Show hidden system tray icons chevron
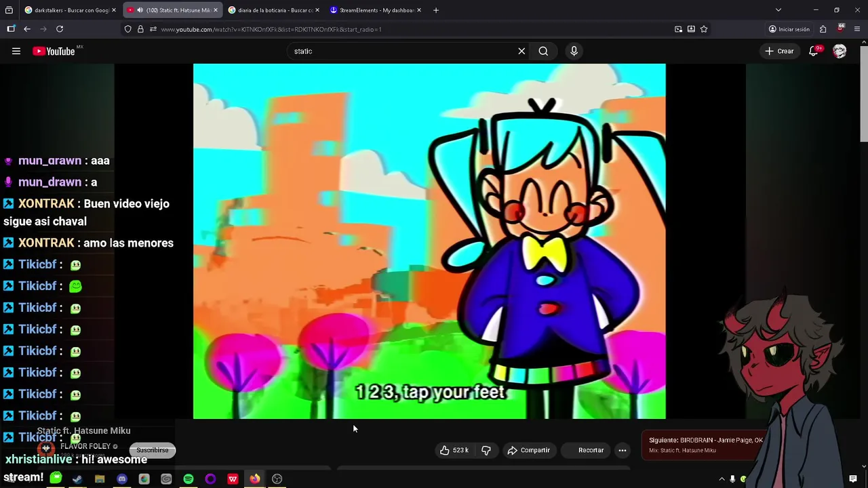This screenshot has height=488, width=868. [x=722, y=479]
